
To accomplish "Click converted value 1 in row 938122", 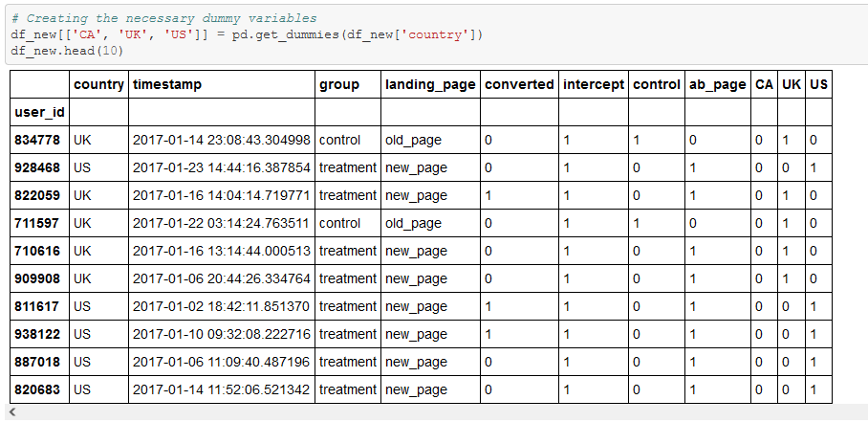I will click(x=488, y=334).
